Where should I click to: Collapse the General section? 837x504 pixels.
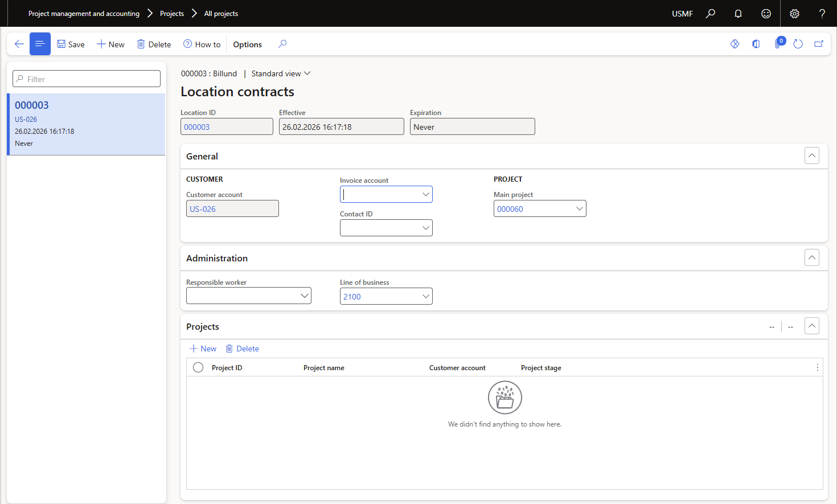pos(811,155)
